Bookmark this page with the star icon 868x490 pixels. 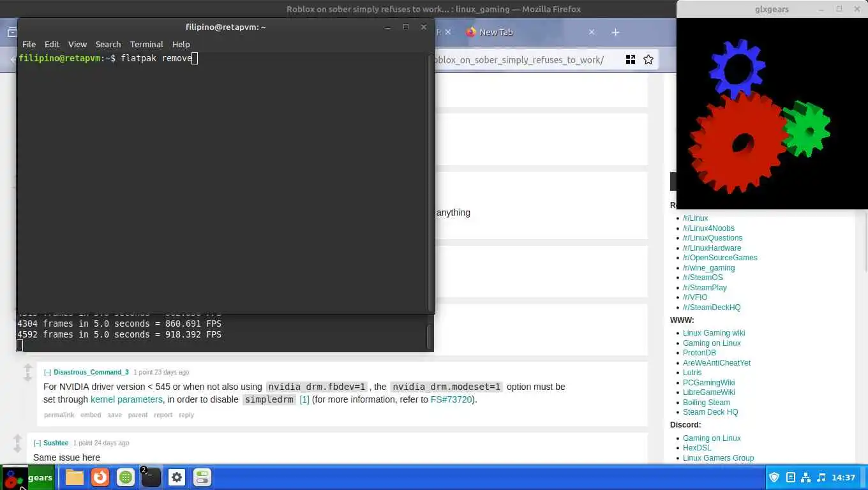[x=648, y=59]
